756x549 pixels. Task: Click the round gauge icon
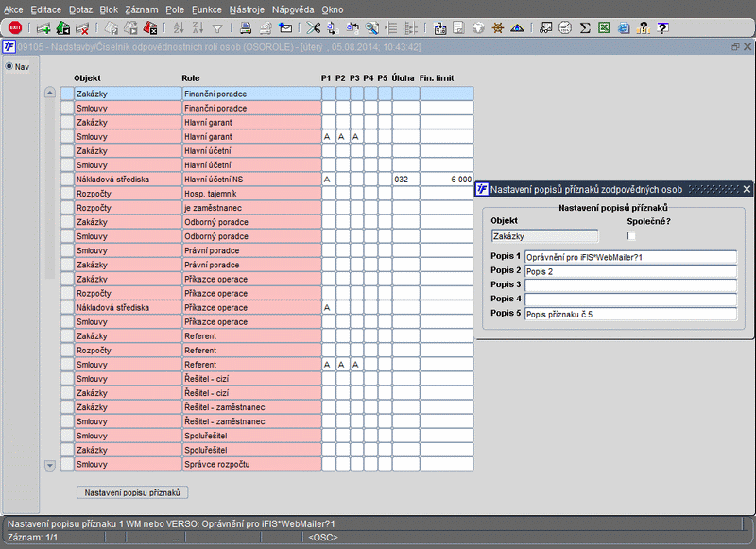565,28
